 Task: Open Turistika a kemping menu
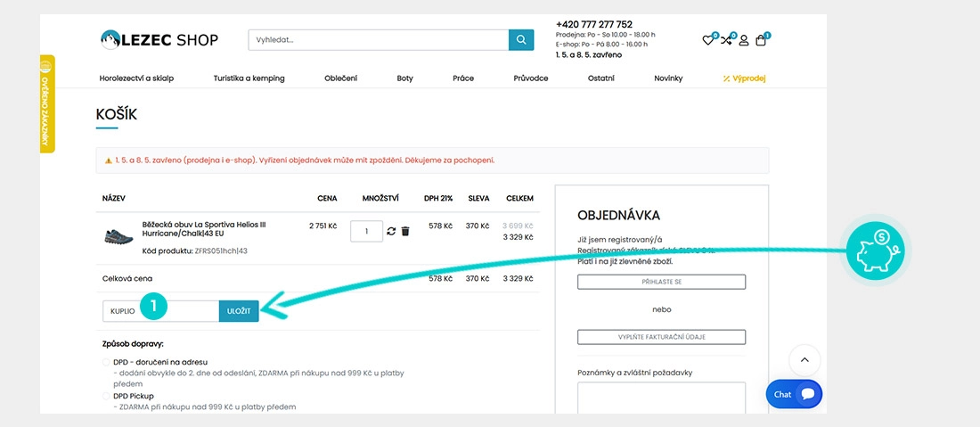tap(249, 78)
